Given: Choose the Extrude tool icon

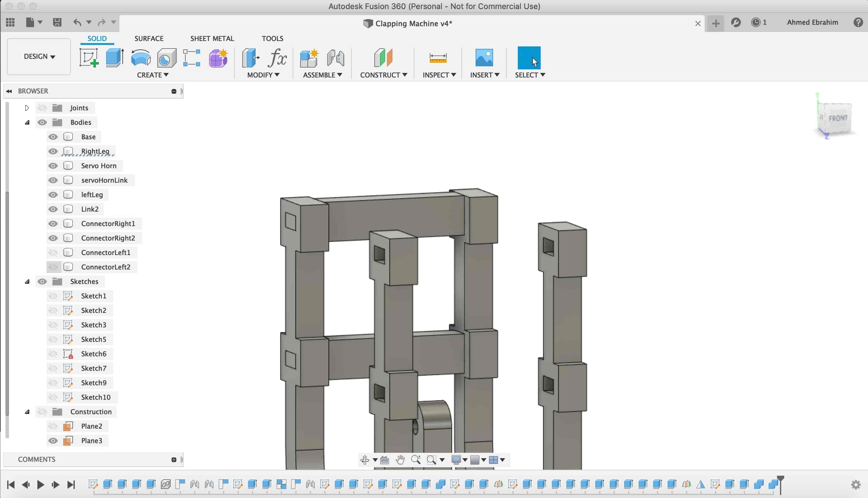Looking at the screenshot, I should point(115,58).
